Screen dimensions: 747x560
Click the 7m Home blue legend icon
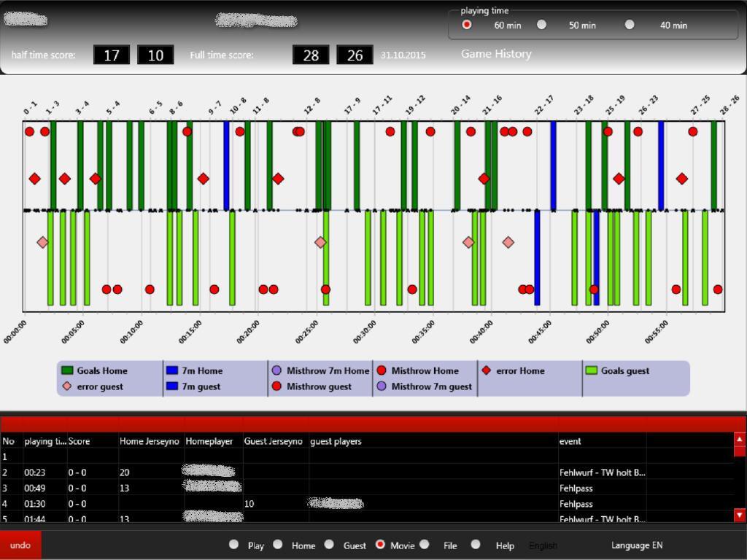[x=172, y=370]
